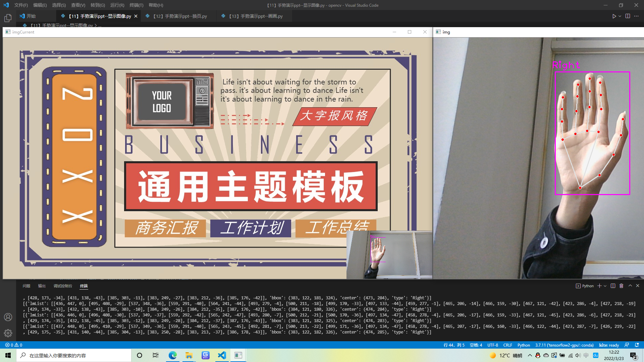Click the kite: ready status item

(x=609, y=345)
